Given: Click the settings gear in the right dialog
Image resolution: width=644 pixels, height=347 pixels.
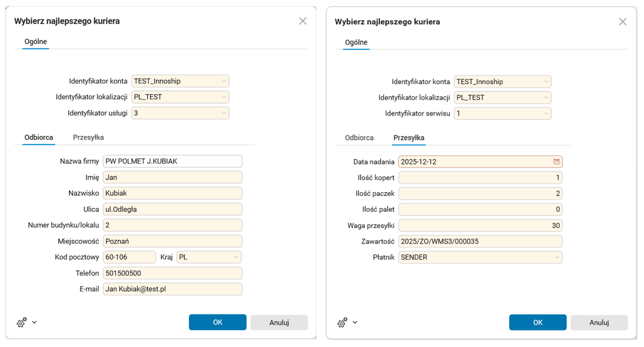Looking at the screenshot, I should click(x=342, y=323).
